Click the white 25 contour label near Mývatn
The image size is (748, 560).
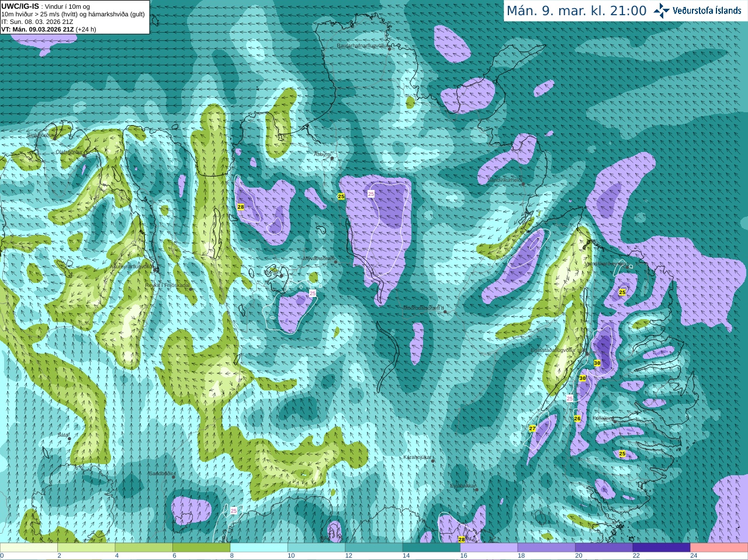(313, 293)
